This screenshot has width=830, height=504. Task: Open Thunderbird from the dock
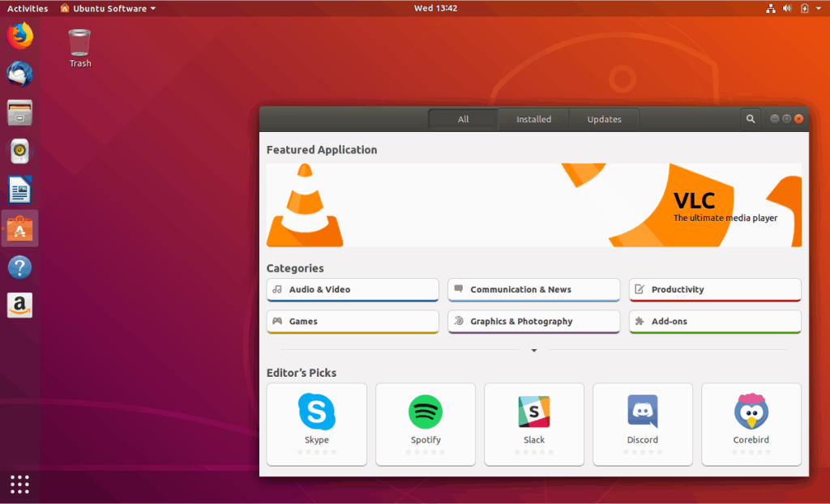19,75
